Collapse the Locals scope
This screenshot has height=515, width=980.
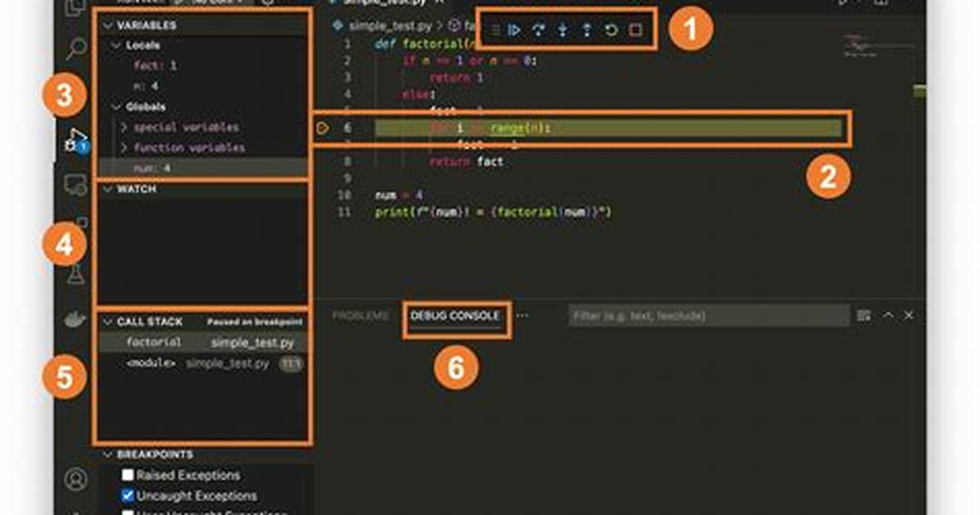[116, 46]
